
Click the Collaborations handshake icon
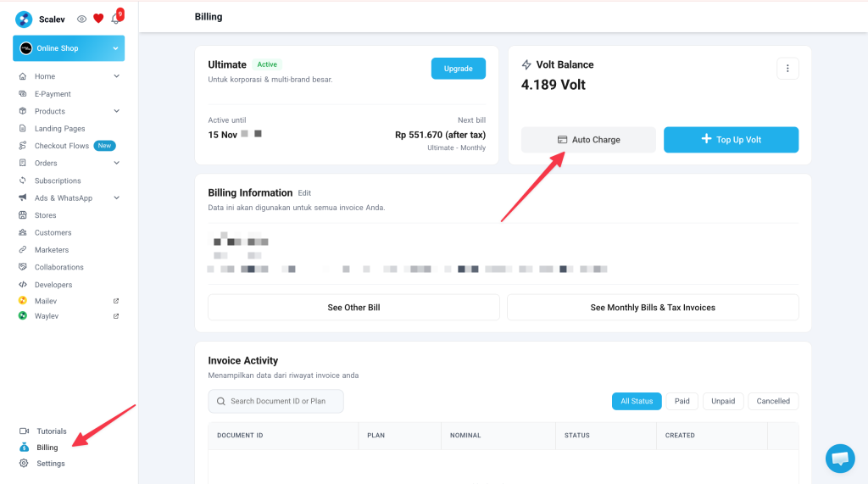point(23,267)
